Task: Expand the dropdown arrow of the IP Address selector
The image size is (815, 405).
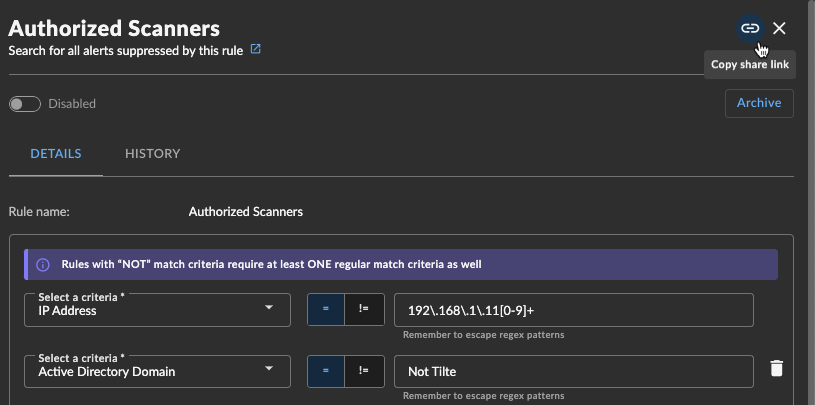Action: pos(269,307)
